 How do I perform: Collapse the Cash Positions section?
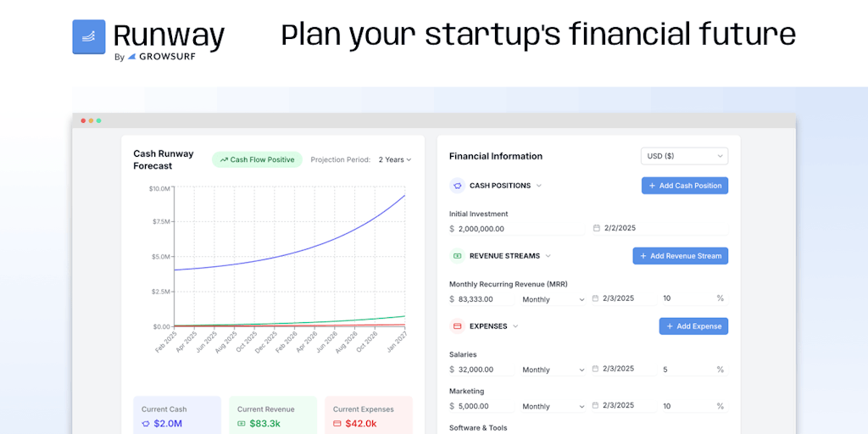(539, 186)
